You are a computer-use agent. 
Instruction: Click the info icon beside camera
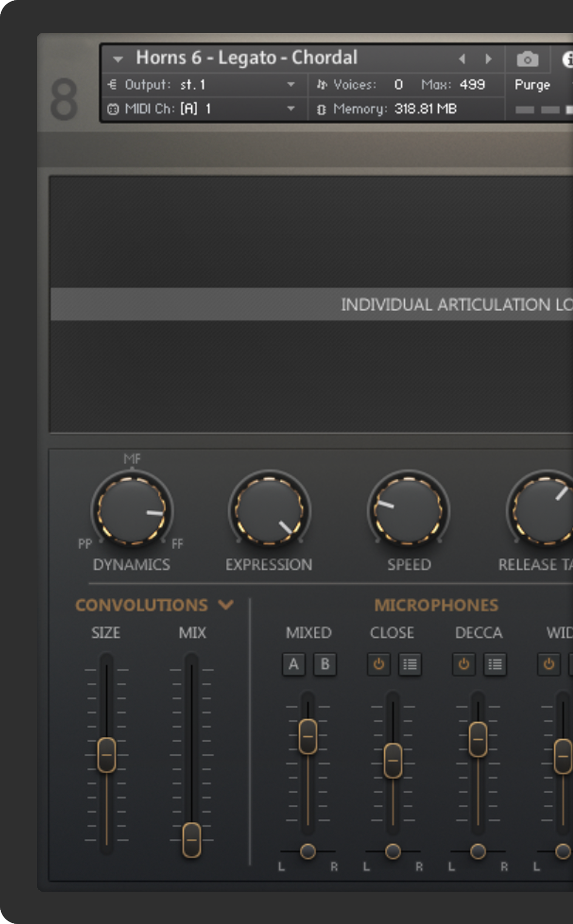click(567, 60)
